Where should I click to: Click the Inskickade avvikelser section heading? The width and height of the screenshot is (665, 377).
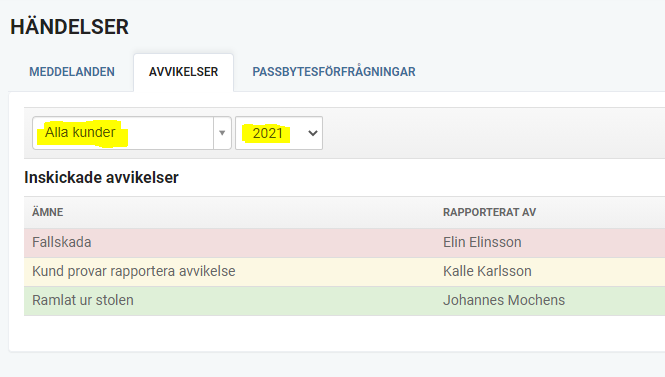(x=101, y=177)
